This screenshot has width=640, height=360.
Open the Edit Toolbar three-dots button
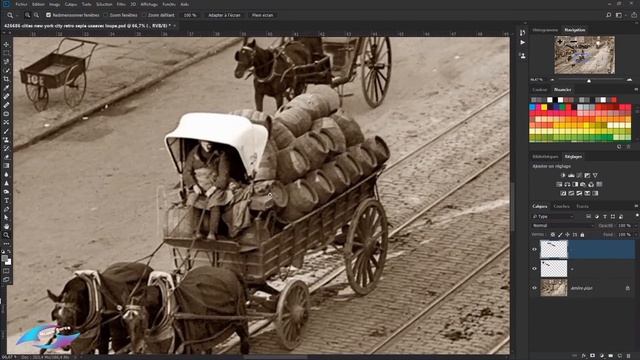click(x=6, y=244)
